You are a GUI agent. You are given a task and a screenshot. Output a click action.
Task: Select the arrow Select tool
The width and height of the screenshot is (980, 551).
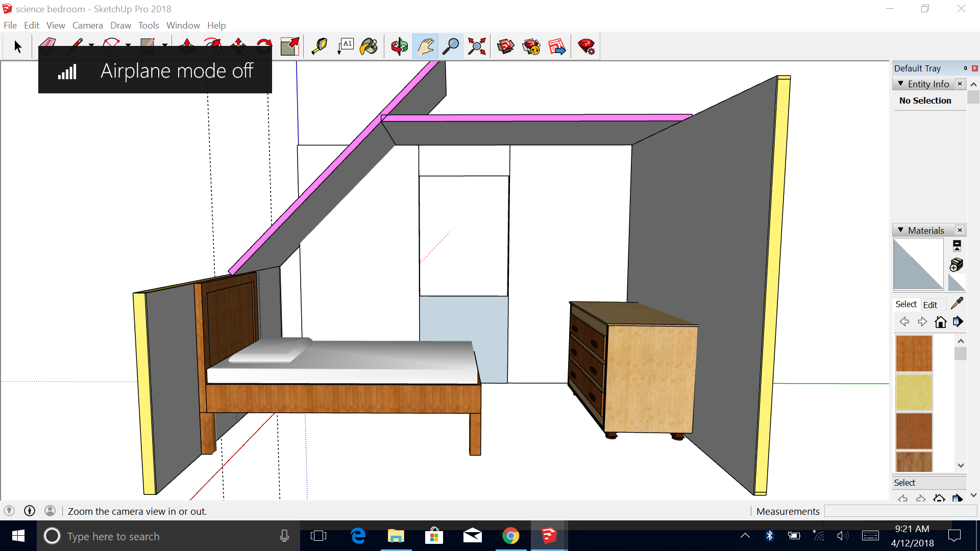(x=18, y=46)
